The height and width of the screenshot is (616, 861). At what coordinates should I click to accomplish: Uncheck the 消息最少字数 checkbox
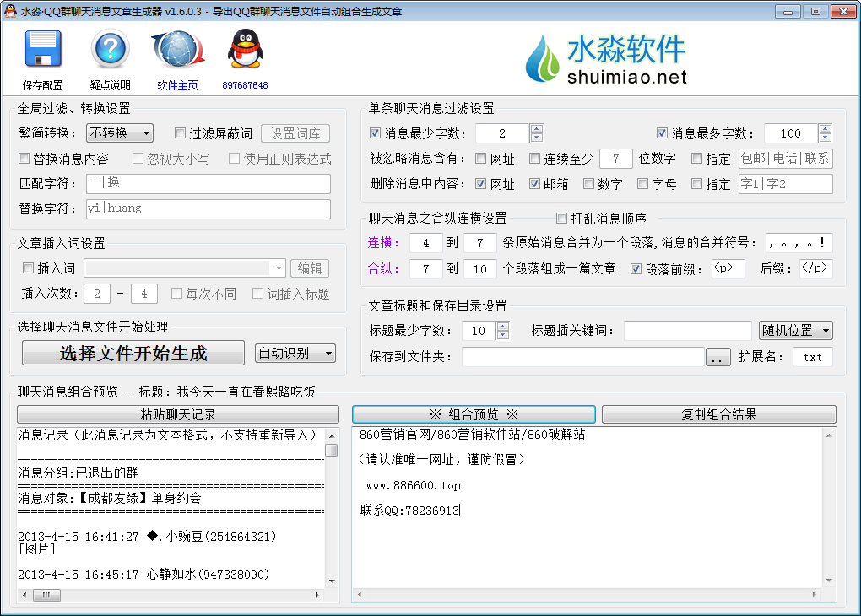[x=375, y=132]
